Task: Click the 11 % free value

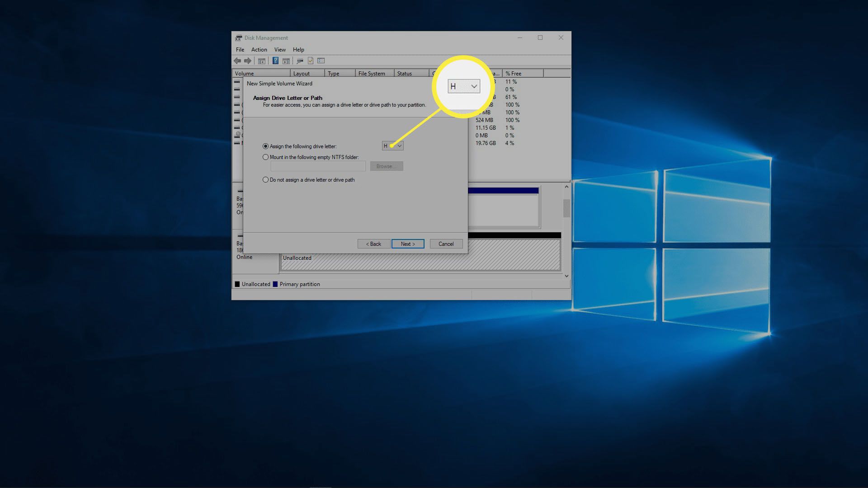Action: tap(511, 82)
